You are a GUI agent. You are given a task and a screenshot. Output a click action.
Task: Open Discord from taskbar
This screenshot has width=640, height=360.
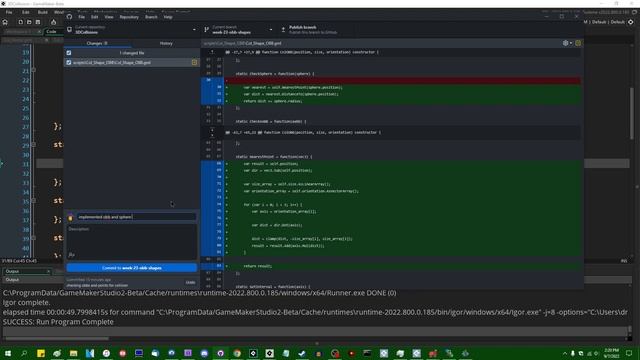(204, 353)
